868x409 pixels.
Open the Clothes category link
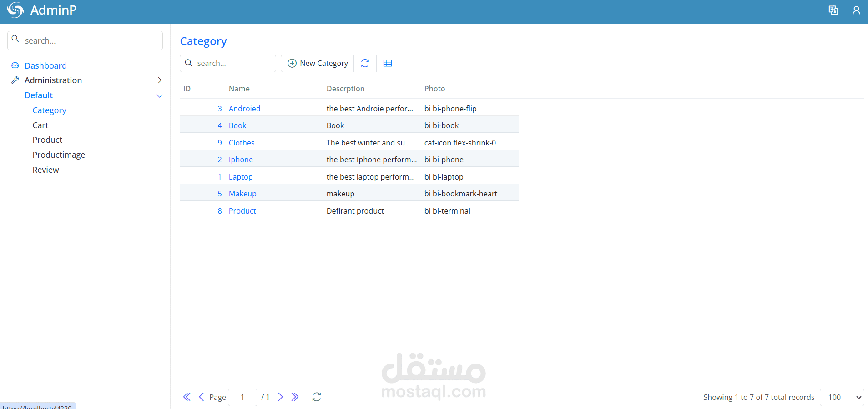(242, 143)
